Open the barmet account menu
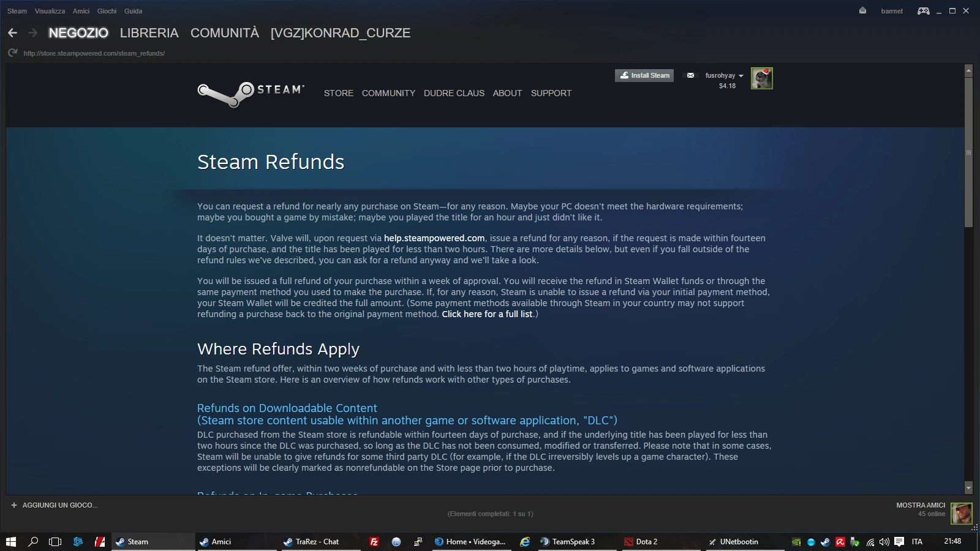980x551 pixels. [892, 11]
